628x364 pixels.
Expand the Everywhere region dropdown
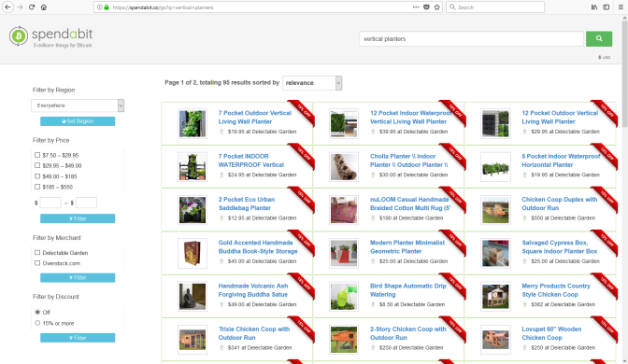(78, 105)
